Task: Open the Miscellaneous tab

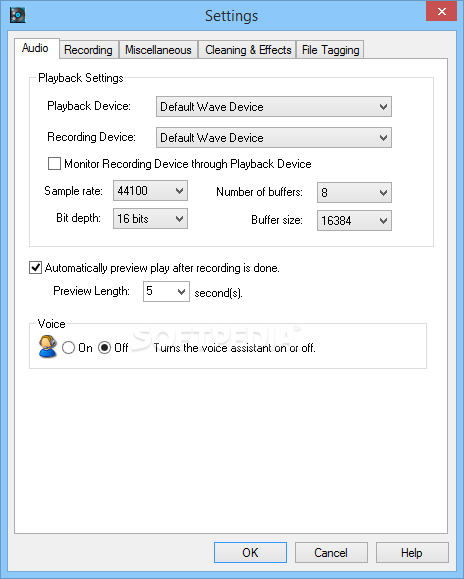Action: click(x=158, y=50)
